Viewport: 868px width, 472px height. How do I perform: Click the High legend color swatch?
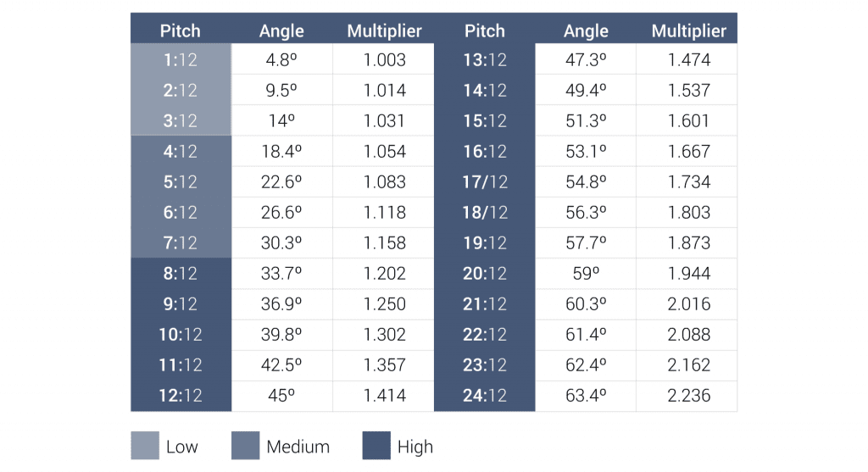pos(376,446)
